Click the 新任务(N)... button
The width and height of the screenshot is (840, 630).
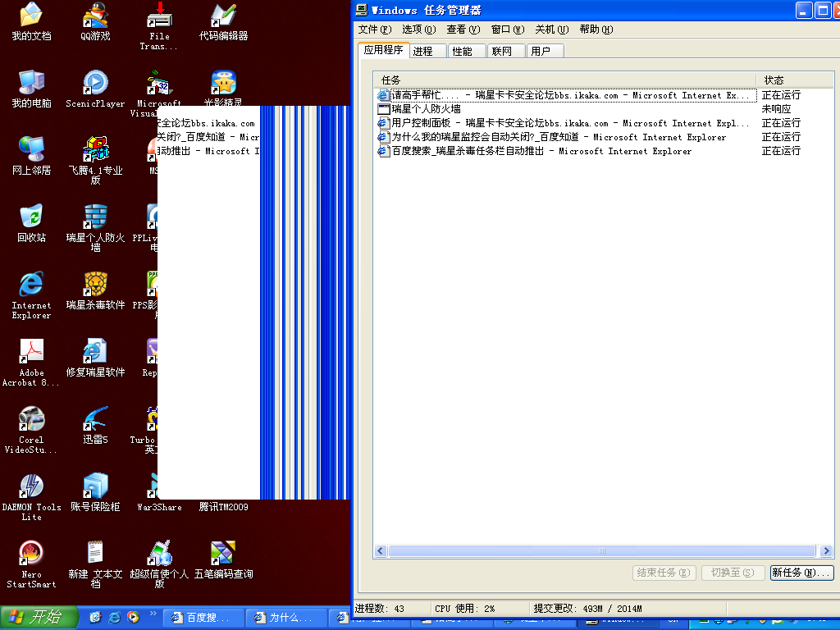pyautogui.click(x=801, y=573)
